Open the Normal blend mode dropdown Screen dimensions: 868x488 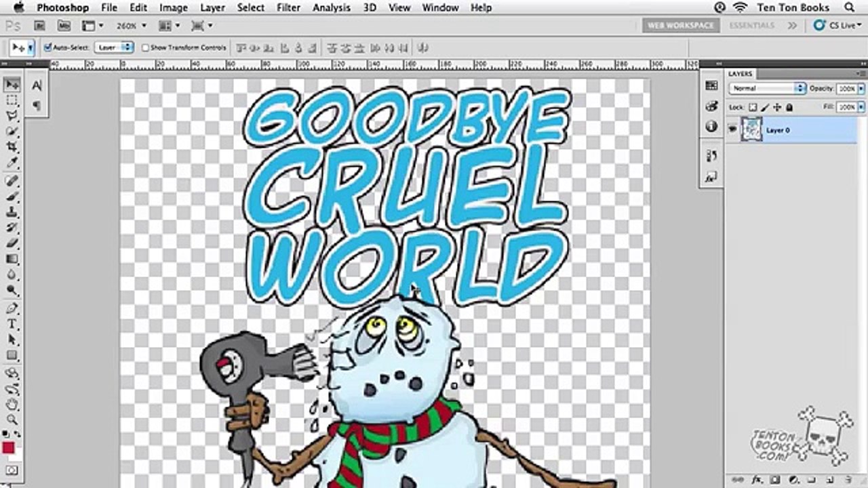(x=767, y=89)
